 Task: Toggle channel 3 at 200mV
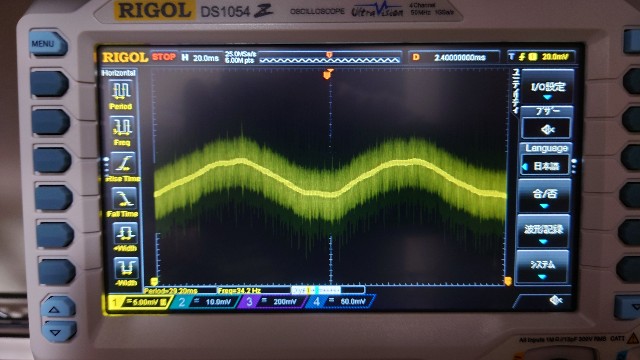(x=272, y=302)
